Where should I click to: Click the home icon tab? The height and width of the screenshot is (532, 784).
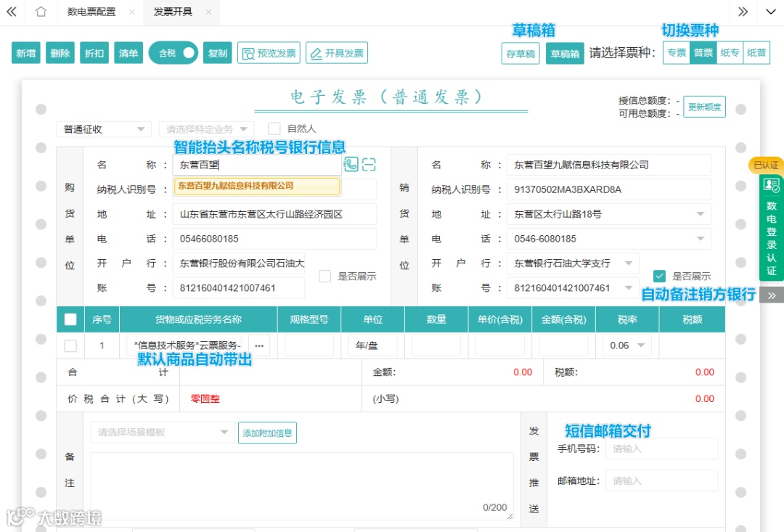(41, 12)
